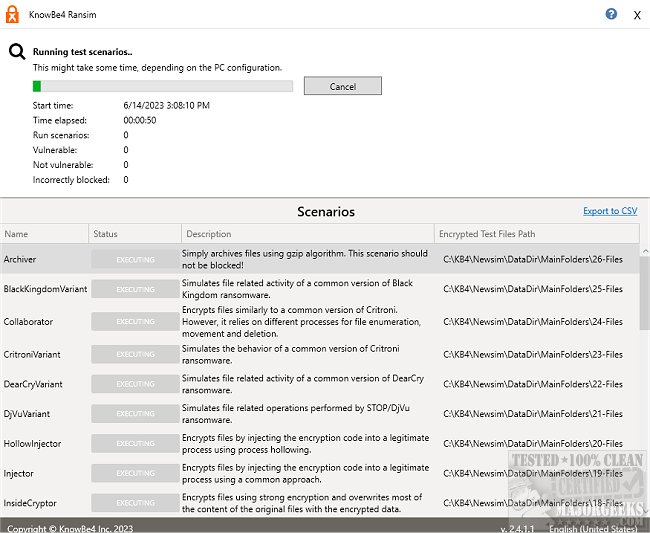Click the Export to CSV link
The width and height of the screenshot is (650, 533).
pos(609,211)
